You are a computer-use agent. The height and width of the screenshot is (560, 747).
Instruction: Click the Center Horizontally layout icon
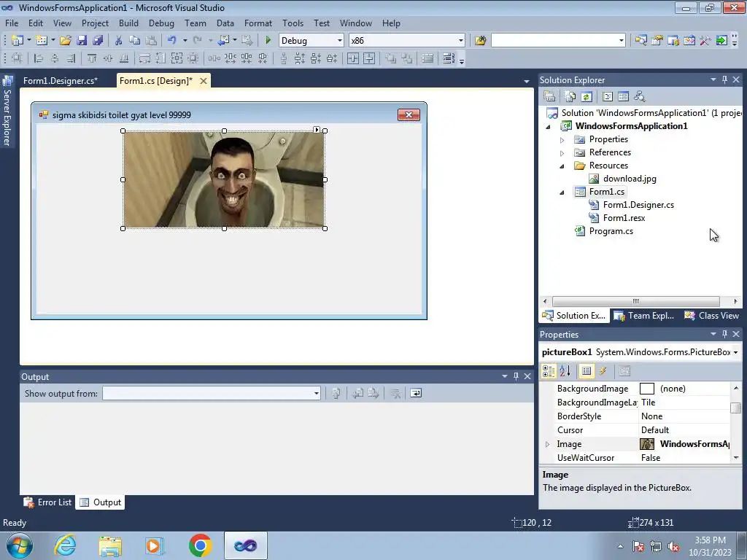(x=353, y=58)
